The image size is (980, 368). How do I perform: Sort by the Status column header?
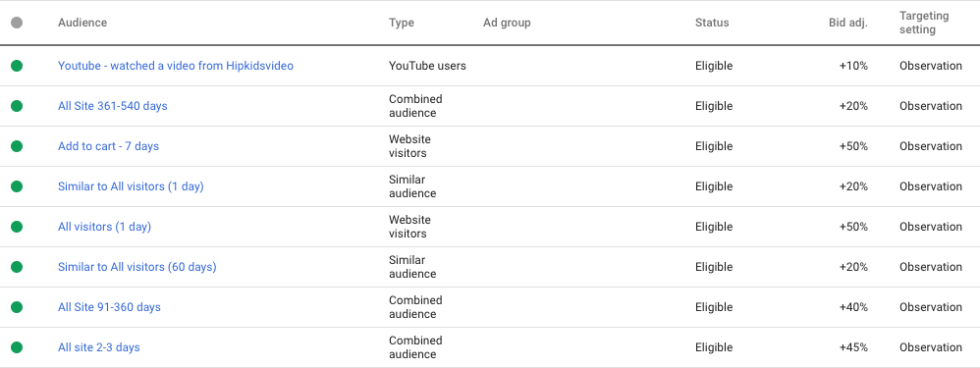[712, 23]
